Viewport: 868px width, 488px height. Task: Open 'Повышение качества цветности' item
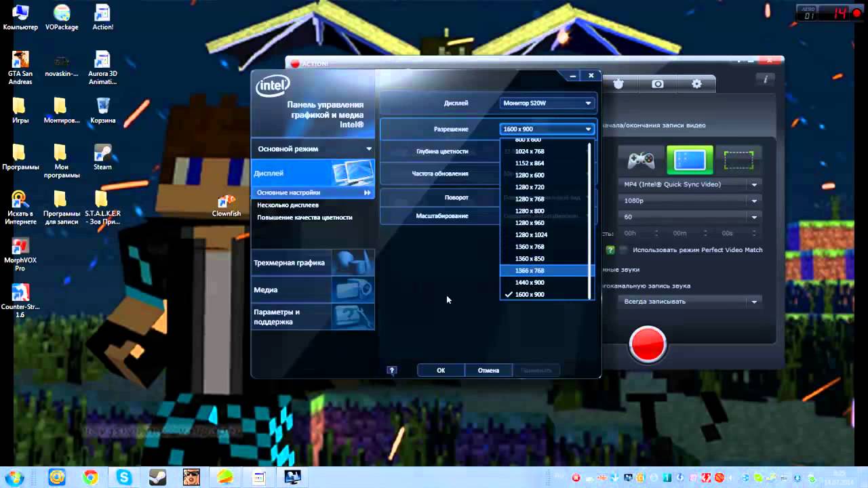(304, 218)
